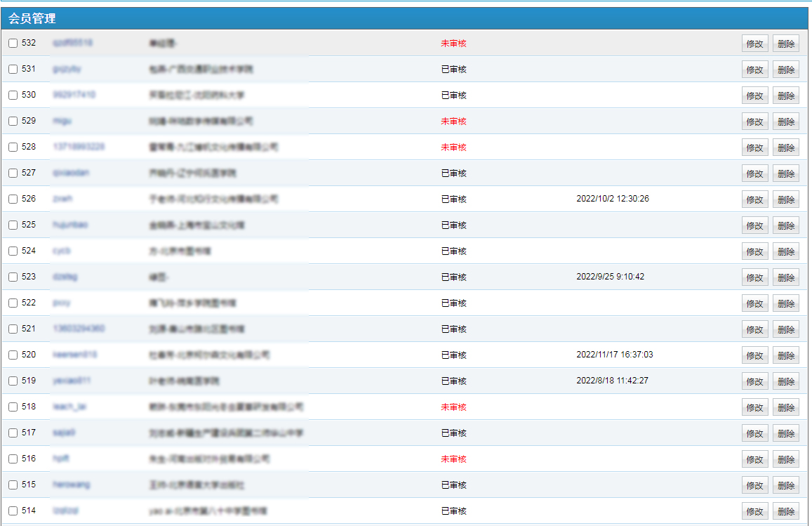This screenshot has height=526, width=812.
Task: Remove member 519 via 删除 button
Action: pyautogui.click(x=786, y=381)
